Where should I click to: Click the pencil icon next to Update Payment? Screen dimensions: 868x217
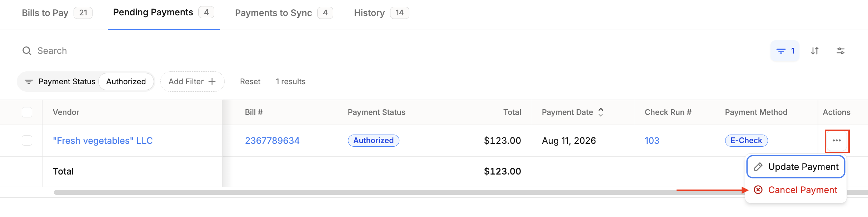(758, 167)
